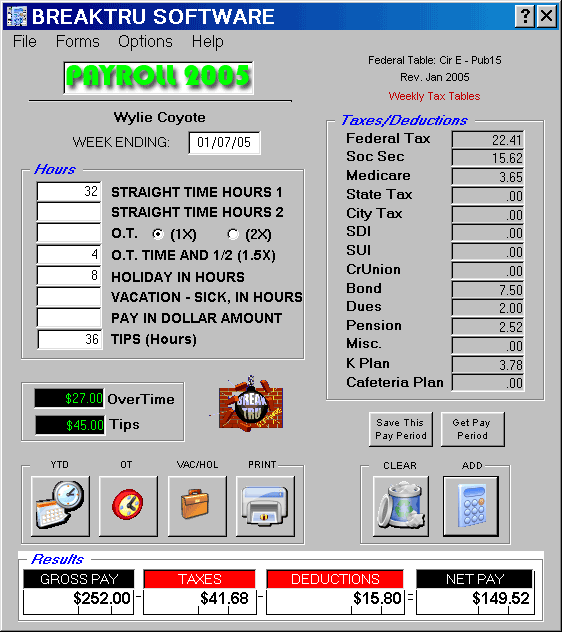Click the OT red clock icon

[x=128, y=506]
